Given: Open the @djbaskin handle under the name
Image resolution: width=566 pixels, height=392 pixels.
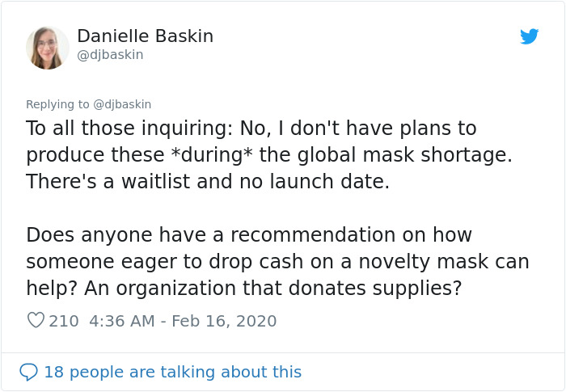Looking at the screenshot, I should [x=110, y=55].
